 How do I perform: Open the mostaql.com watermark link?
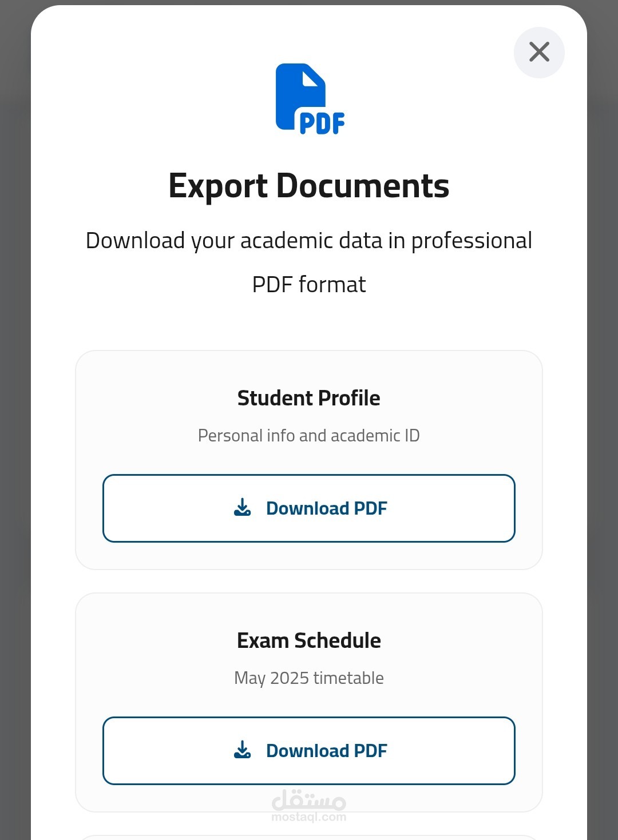(x=309, y=817)
